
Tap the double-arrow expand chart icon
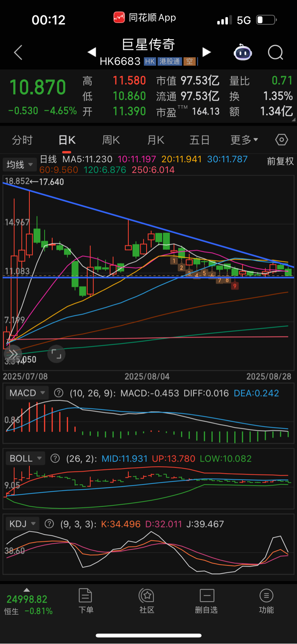(x=13, y=354)
